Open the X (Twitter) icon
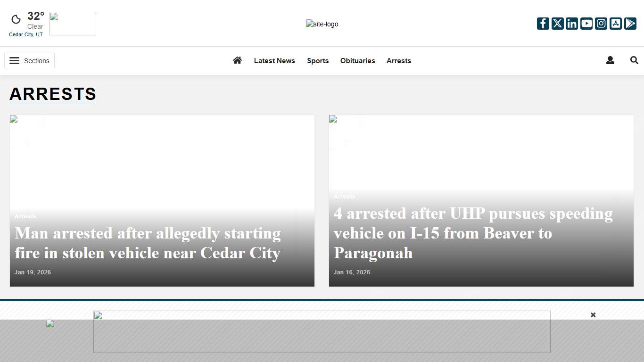This screenshot has height=362, width=644. tap(557, 23)
